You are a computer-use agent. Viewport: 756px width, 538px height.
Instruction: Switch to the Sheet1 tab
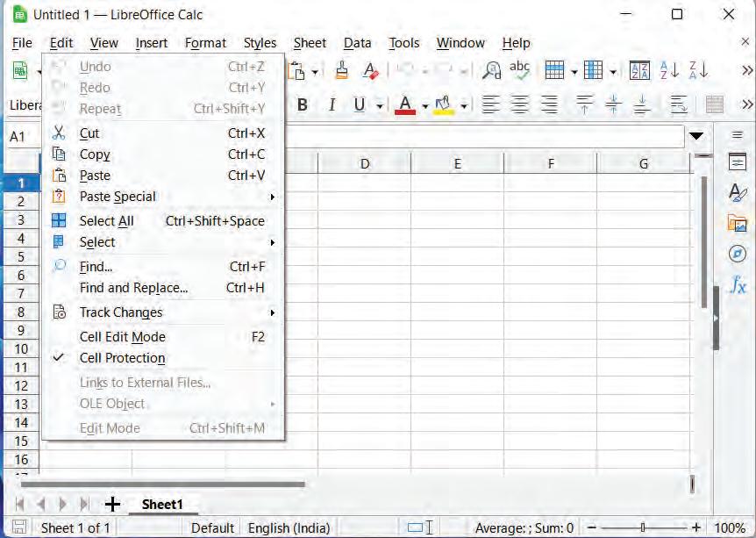[162, 505]
